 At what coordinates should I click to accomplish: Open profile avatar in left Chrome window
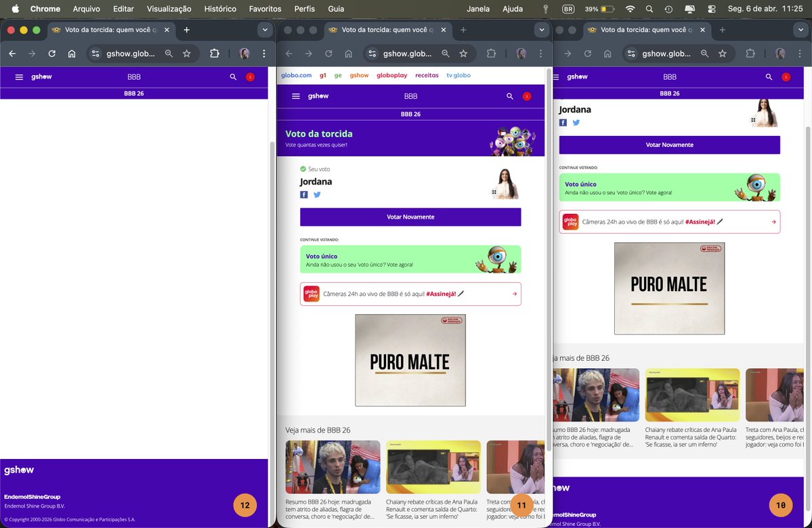coord(244,53)
